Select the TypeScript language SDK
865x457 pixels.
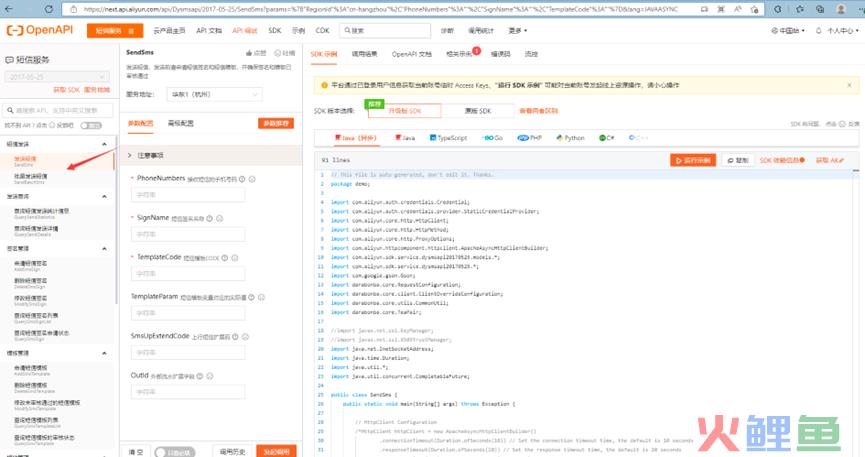(448, 138)
